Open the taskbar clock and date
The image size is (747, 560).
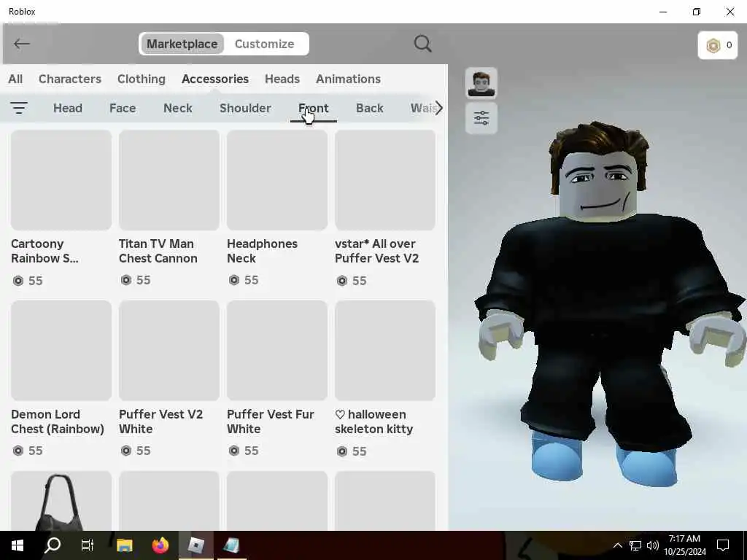point(685,545)
